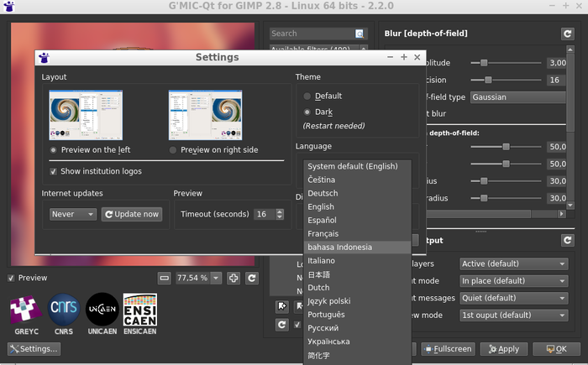Choose Dutch language
The height and width of the screenshot is (365, 588).
tap(357, 288)
